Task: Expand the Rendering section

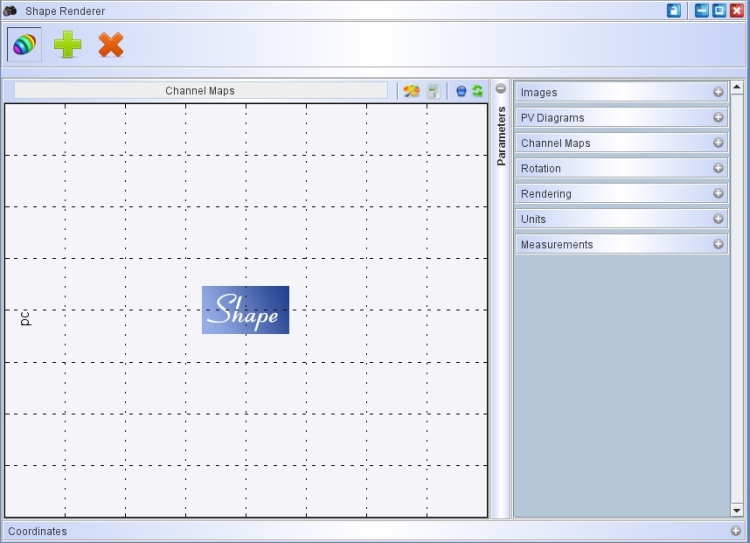Action: (718, 193)
